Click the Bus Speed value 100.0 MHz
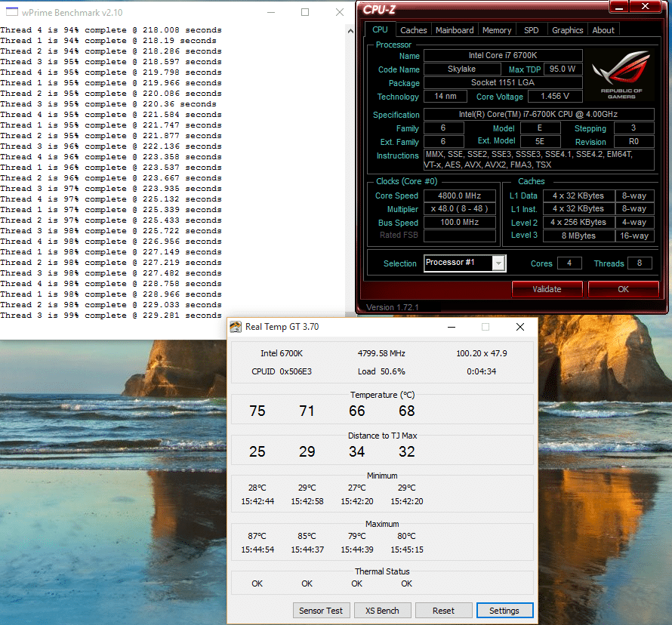Screen dimensions: 672x625 pos(459,223)
